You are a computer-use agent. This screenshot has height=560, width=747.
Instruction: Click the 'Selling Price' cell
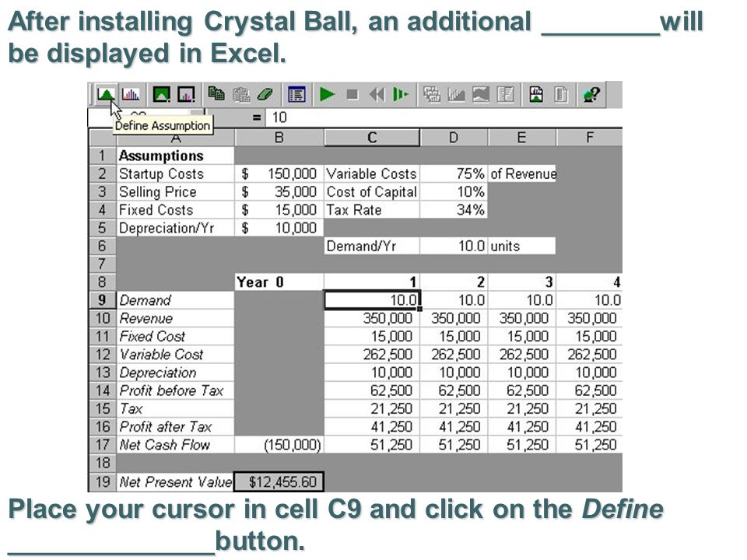(x=175, y=192)
